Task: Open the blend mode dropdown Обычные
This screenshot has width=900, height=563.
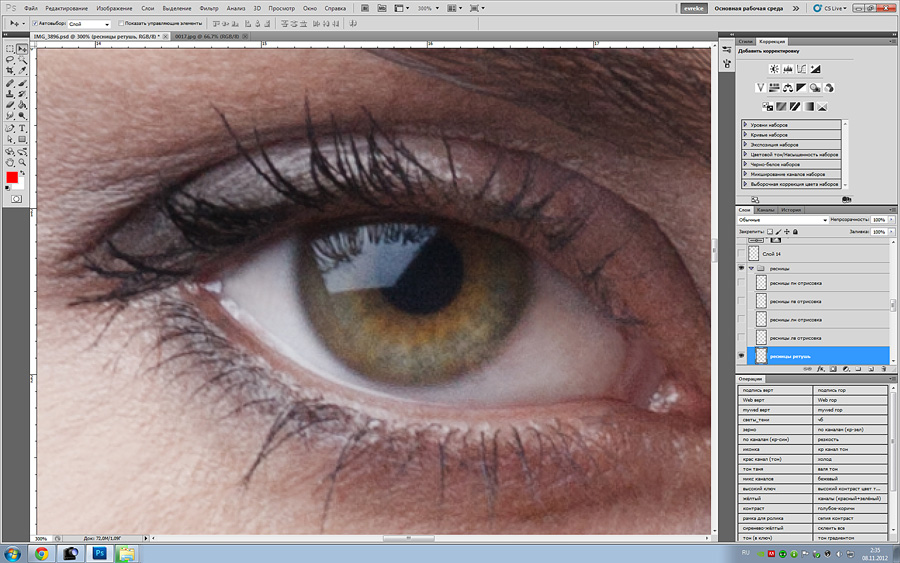Action: [782, 220]
